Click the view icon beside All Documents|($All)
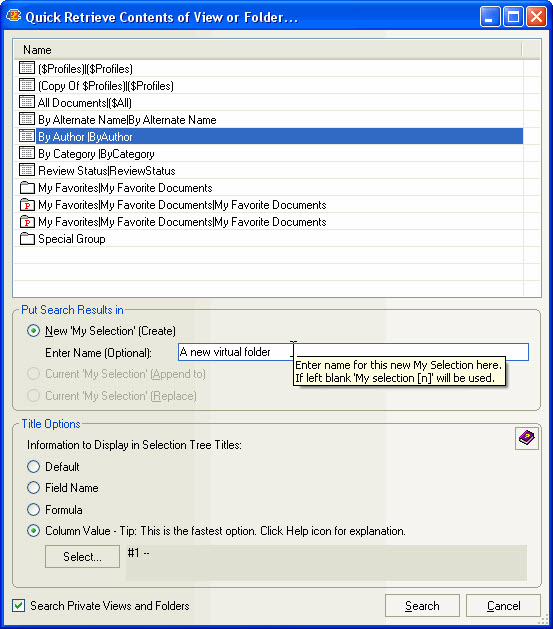553x629 pixels. (27, 102)
